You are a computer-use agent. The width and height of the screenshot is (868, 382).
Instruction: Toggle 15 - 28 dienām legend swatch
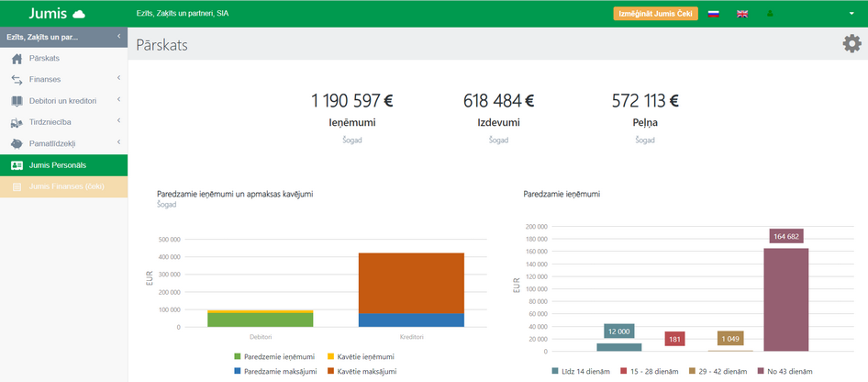(625, 371)
